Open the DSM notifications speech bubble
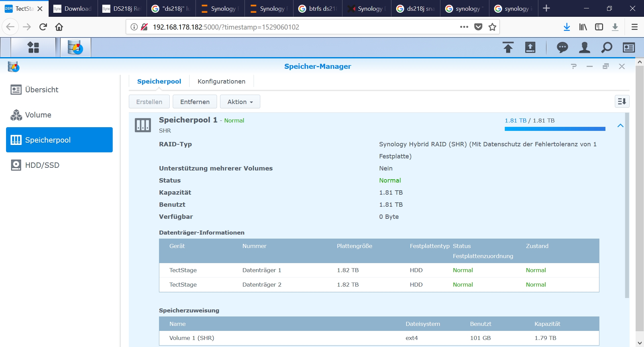Screen dimensions: 644x347 pos(562,48)
